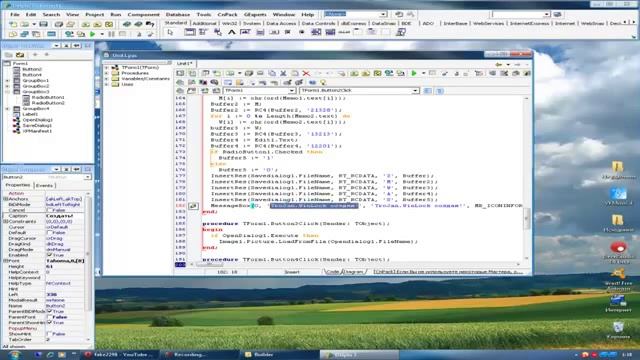Click the first icon in the editor toolbar

coord(180,73)
